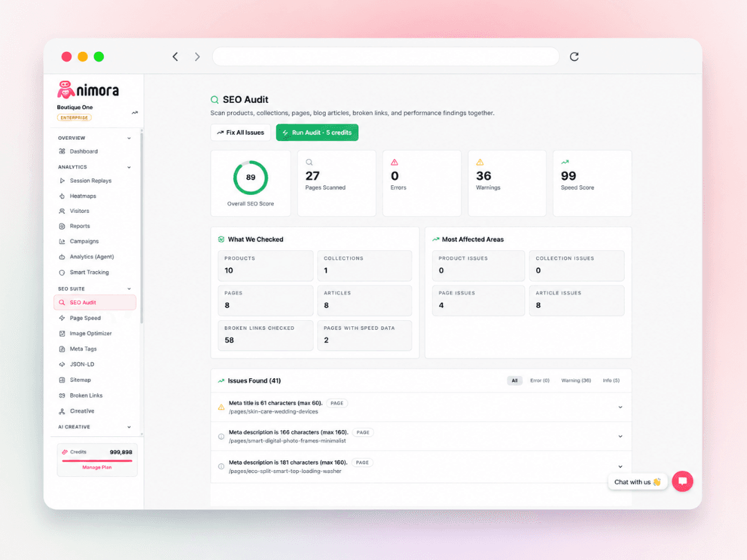Click the JSON-LD code icon
Viewport: 747px width, 560px height.
[x=62, y=364]
